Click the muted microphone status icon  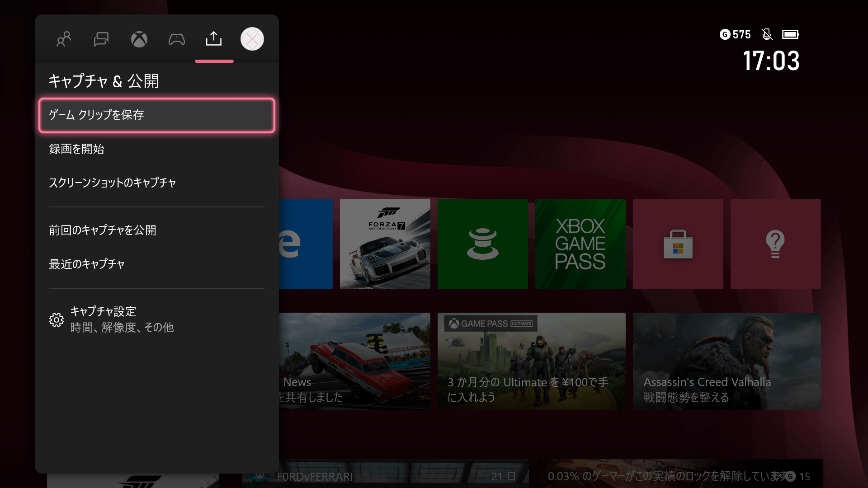click(767, 34)
